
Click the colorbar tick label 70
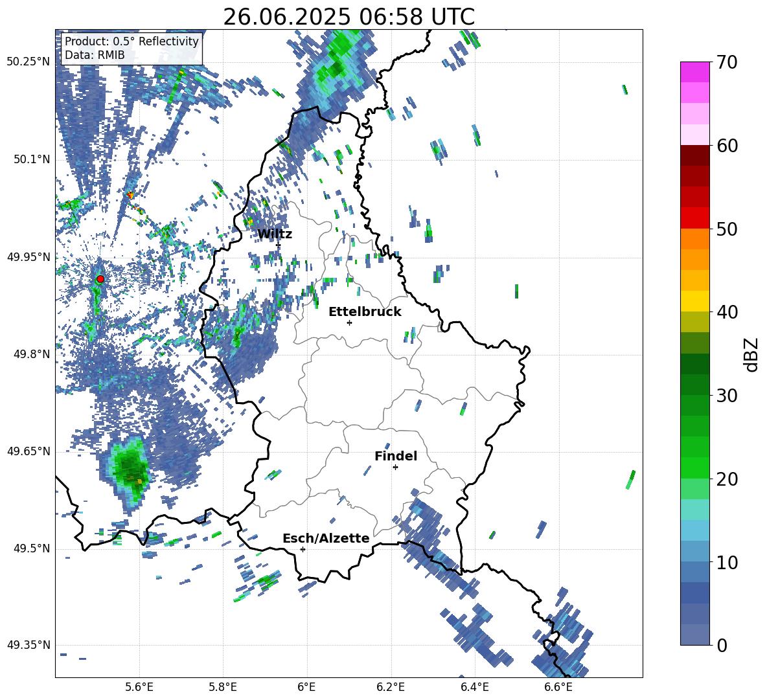(727, 62)
